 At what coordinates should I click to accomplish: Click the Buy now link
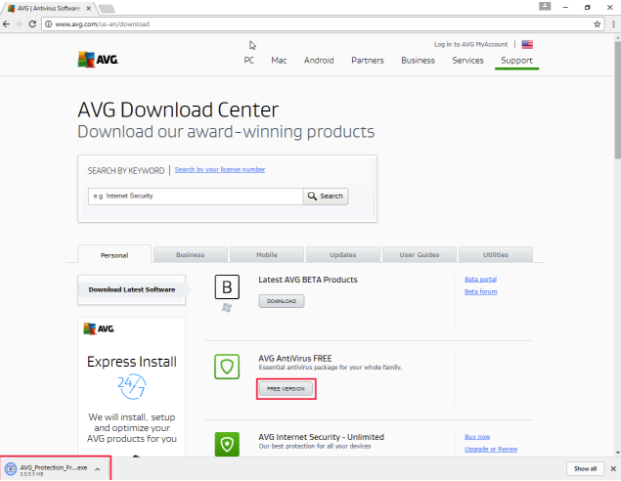click(x=477, y=437)
